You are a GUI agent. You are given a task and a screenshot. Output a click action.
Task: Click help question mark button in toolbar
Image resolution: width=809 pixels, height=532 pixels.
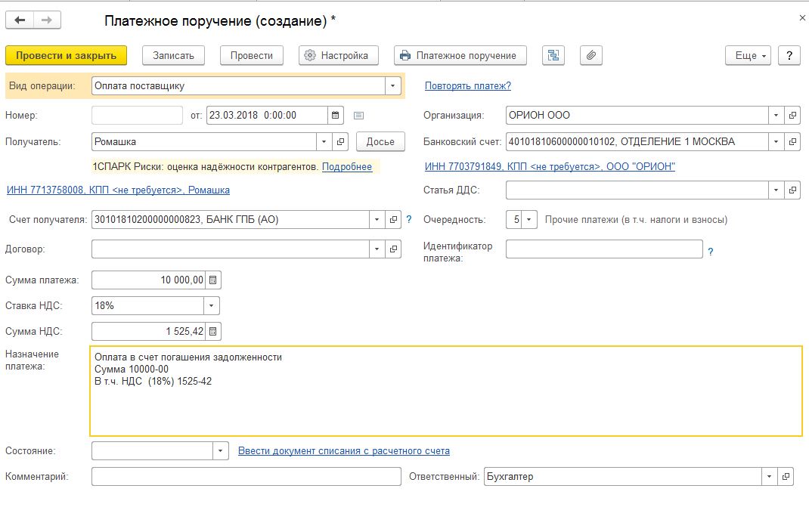(789, 55)
